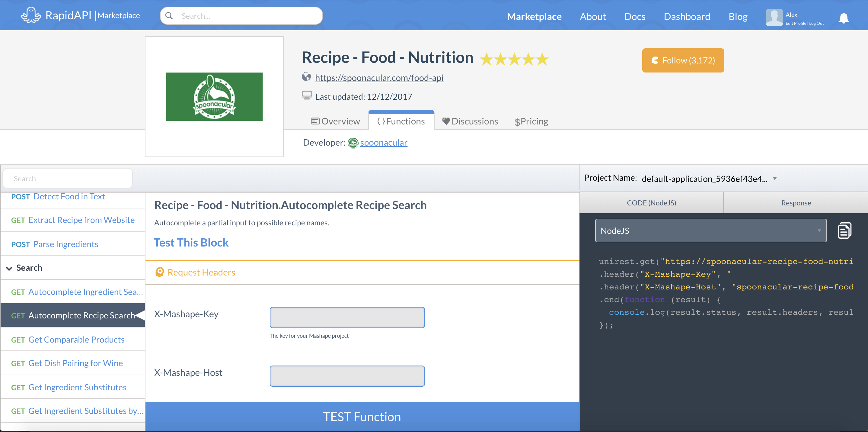The width and height of the screenshot is (868, 432).
Task: Open About in top navigation
Action: coord(593,16)
